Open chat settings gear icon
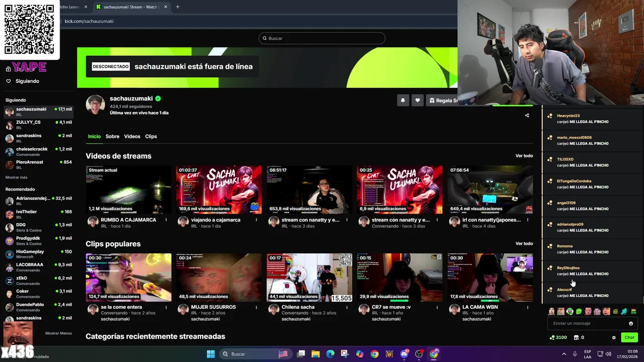Screen dimensions: 644x362 pyautogui.click(x=614, y=337)
